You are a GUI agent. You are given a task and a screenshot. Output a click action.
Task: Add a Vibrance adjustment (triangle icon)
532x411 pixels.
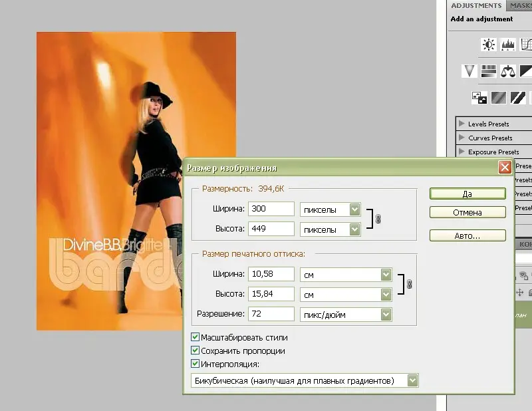469,71
